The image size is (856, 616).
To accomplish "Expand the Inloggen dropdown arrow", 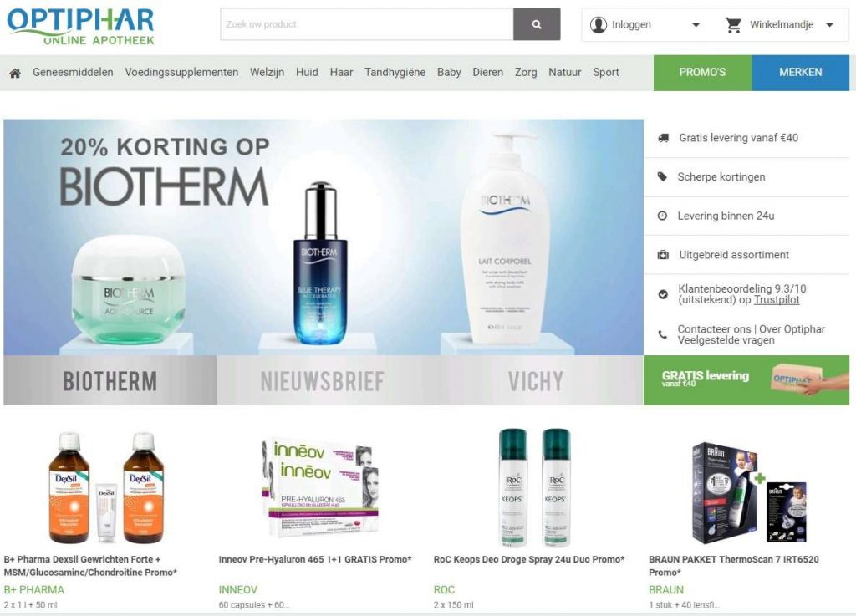I will pyautogui.click(x=695, y=25).
